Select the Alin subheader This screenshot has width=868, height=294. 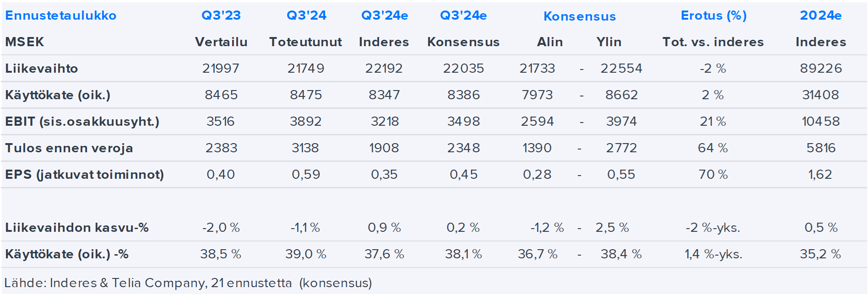[549, 42]
